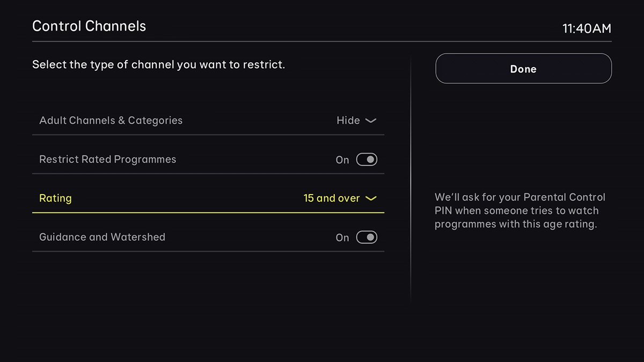Image resolution: width=644 pixels, height=362 pixels.
Task: Click the Select the type of channel instruction
Action: [158, 65]
